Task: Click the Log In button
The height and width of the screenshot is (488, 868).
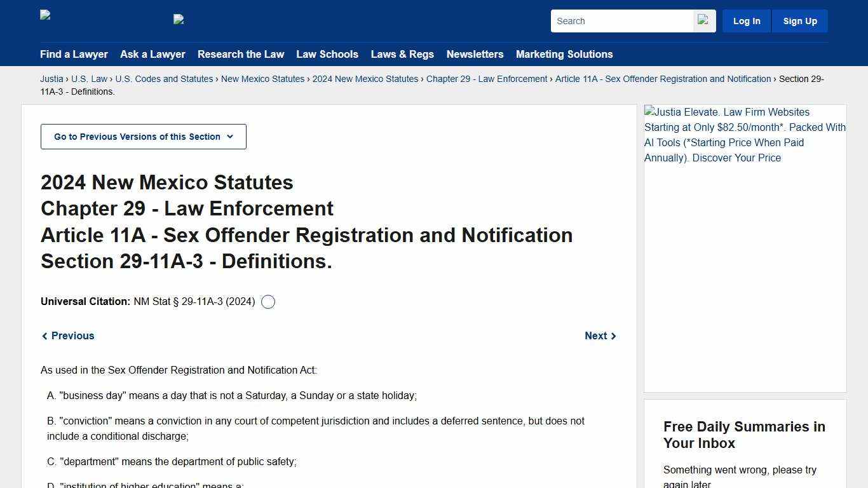Action: [x=746, y=20]
